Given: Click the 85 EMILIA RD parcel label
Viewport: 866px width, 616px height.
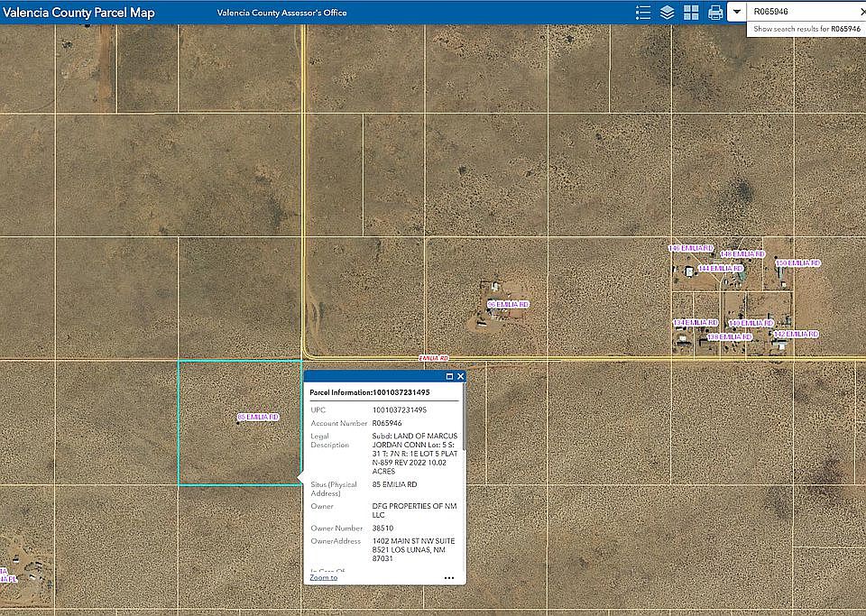Looking at the screenshot, I should click(x=259, y=417).
